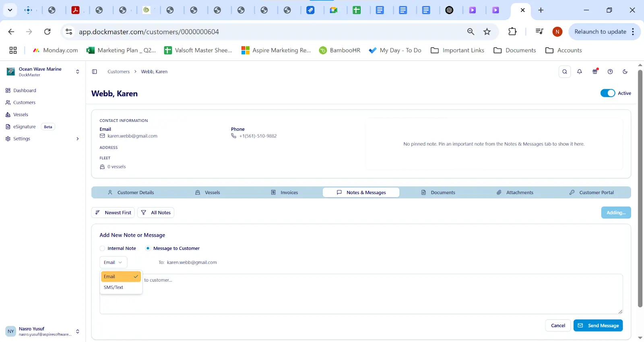Click the notifications bell icon
This screenshot has width=644, height=342.
coord(580,72)
